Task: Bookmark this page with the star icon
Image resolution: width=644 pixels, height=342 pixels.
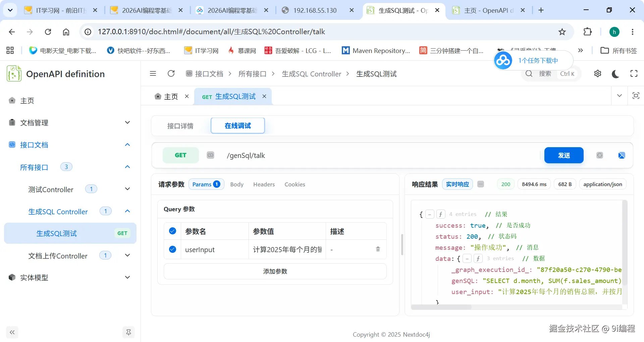Action: [562, 32]
